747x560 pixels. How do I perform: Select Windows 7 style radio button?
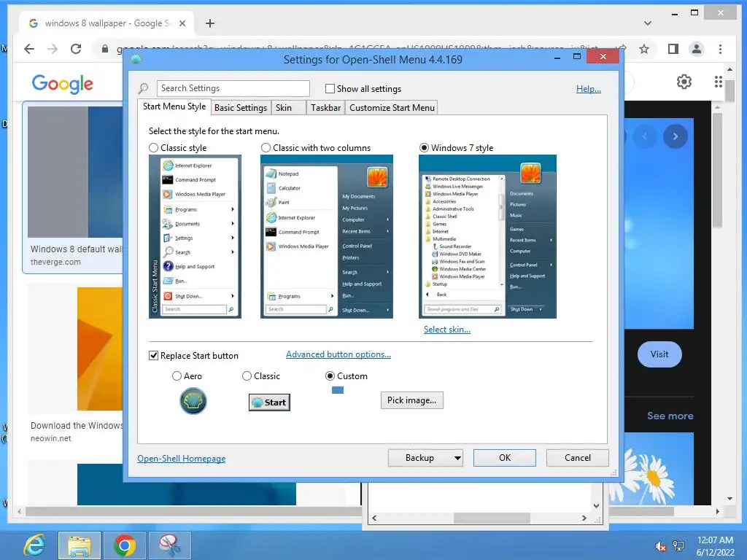point(424,148)
